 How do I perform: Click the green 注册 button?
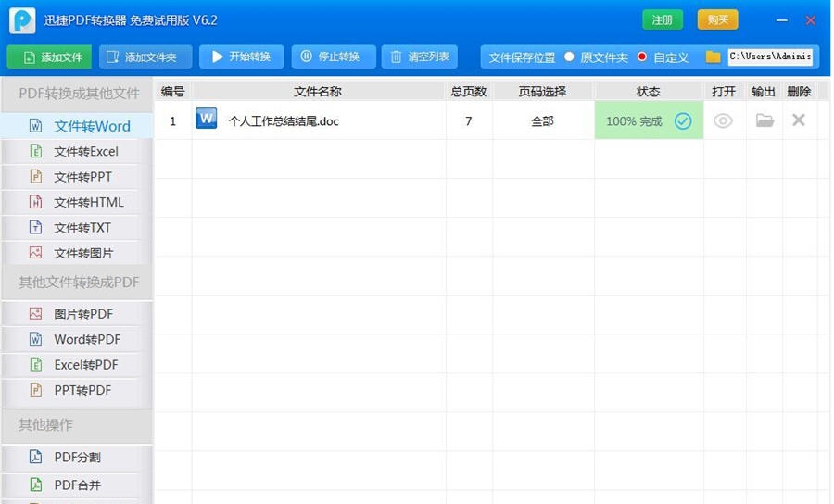663,20
